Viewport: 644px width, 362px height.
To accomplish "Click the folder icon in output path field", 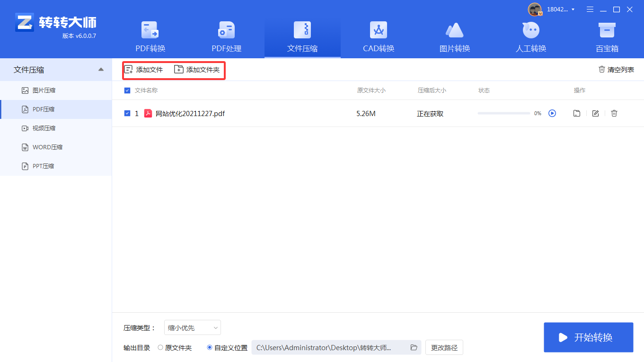I will pos(414,347).
